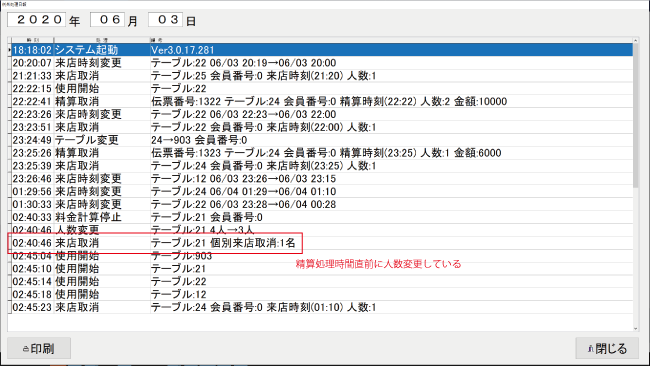
Task: Select the 23:23:51 来店取消 row
Action: [322, 127]
